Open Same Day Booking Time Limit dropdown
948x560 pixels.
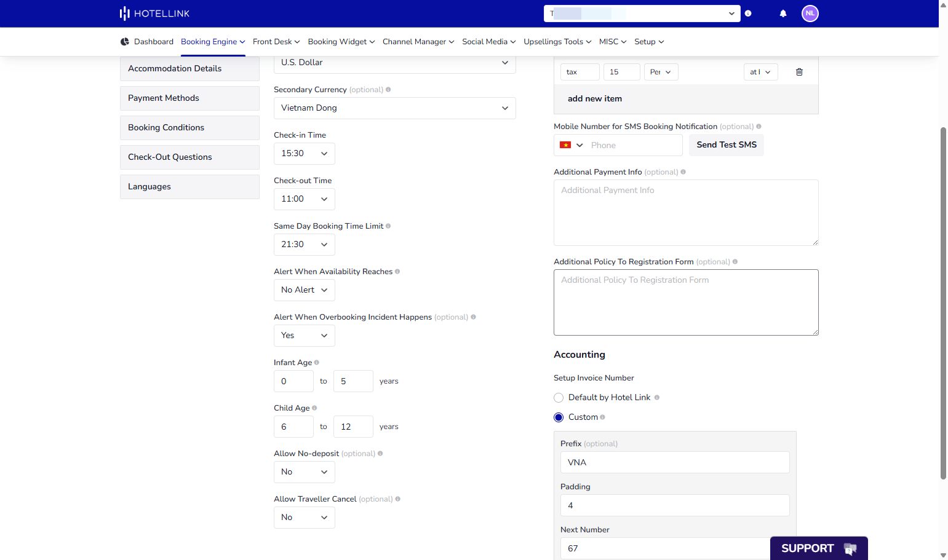click(x=305, y=245)
